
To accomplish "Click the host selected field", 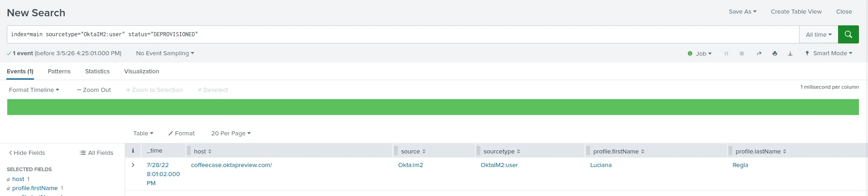I will [18, 179].
